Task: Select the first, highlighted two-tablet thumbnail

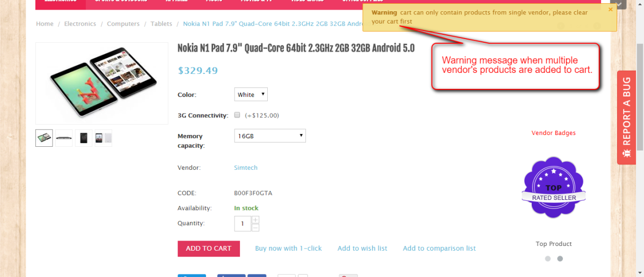Action: pos(44,138)
